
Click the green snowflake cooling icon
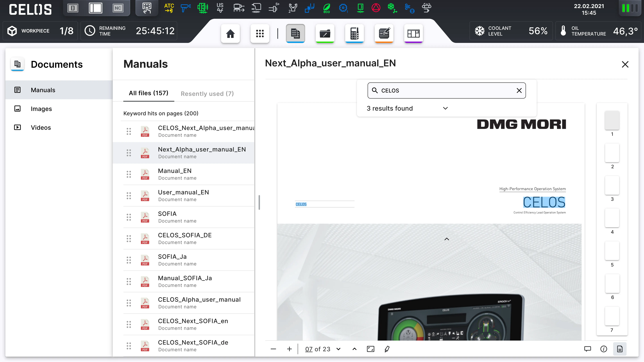pyautogui.click(x=392, y=8)
